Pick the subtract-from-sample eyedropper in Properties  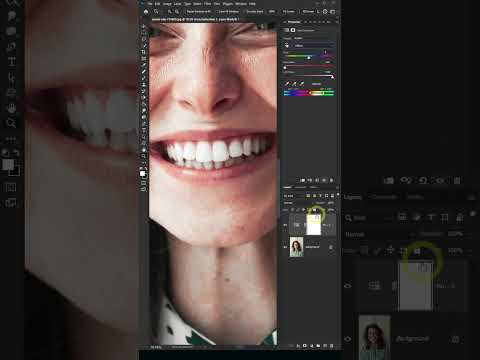(302, 84)
